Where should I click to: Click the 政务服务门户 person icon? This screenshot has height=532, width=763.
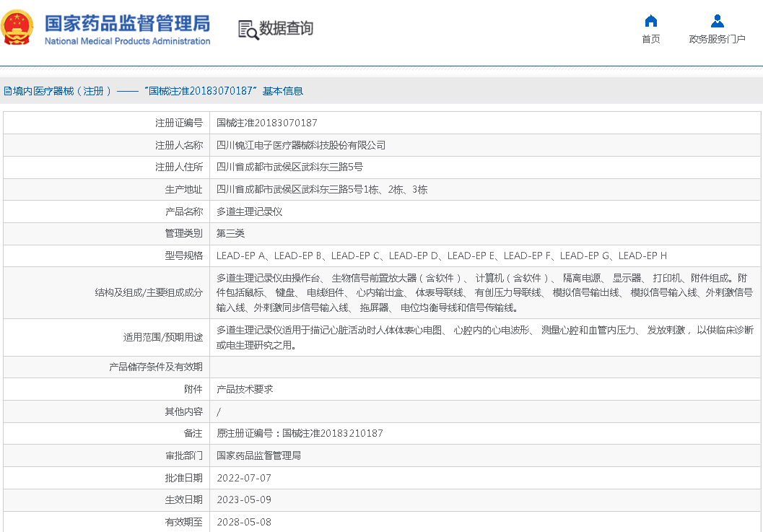coord(717,20)
